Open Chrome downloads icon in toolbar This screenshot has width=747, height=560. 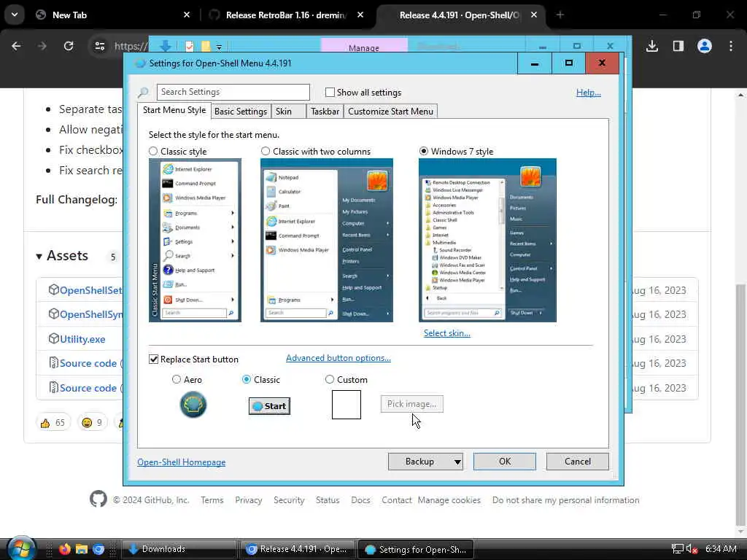(651, 46)
